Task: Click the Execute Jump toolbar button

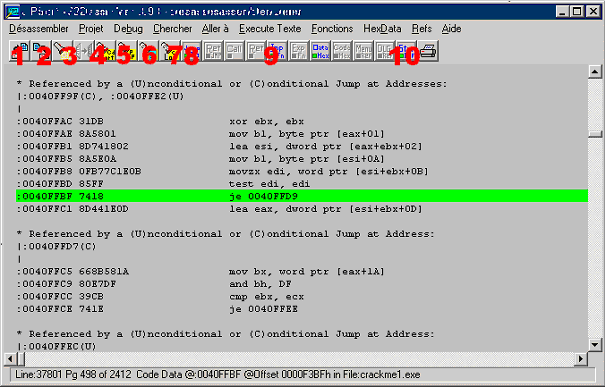Action: pyautogui.click(x=191, y=51)
